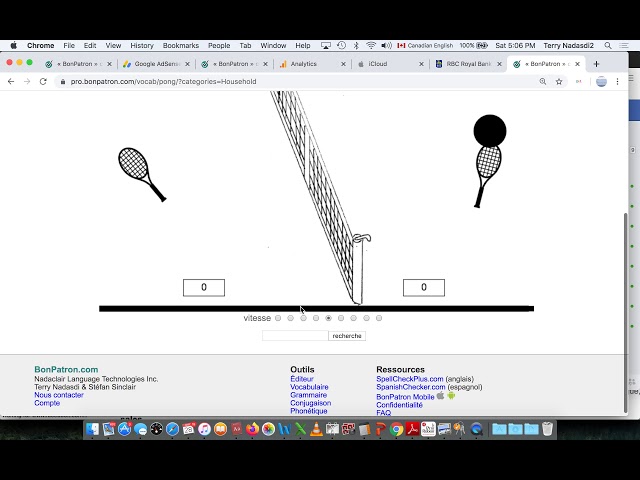Select the fourth vitesse radio button

[x=316, y=318]
